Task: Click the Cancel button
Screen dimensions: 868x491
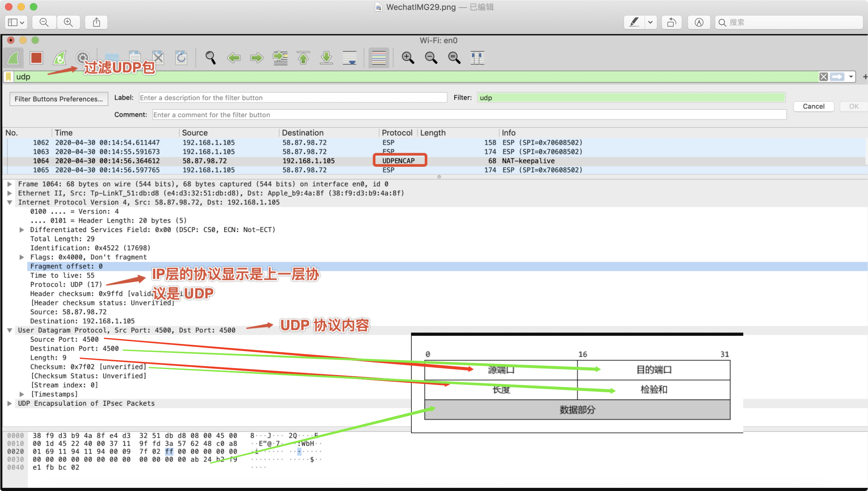Action: tap(813, 106)
